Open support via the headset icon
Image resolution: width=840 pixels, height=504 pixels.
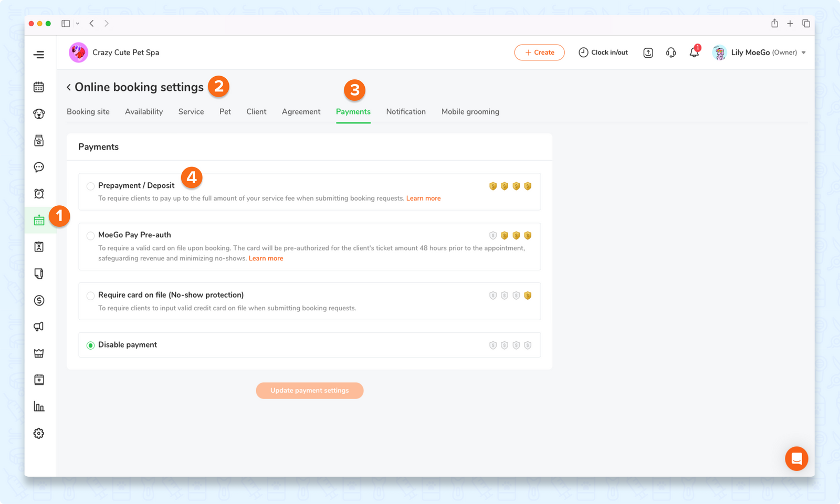click(x=671, y=52)
